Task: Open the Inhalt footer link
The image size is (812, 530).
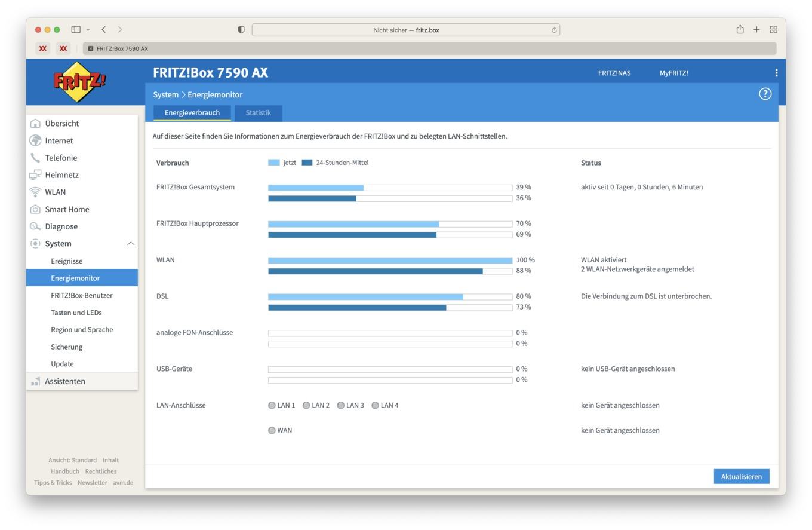Action: coord(110,460)
